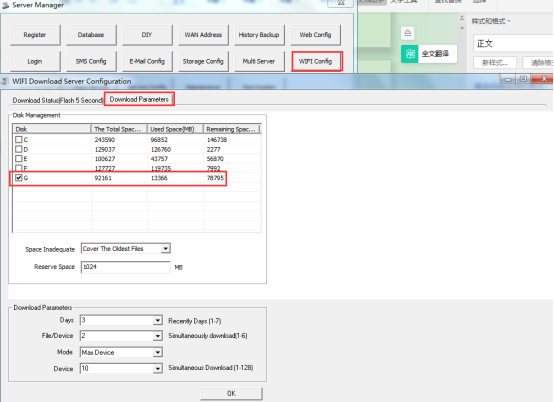Click the Login button
The height and width of the screenshot is (402, 554).
(35, 61)
